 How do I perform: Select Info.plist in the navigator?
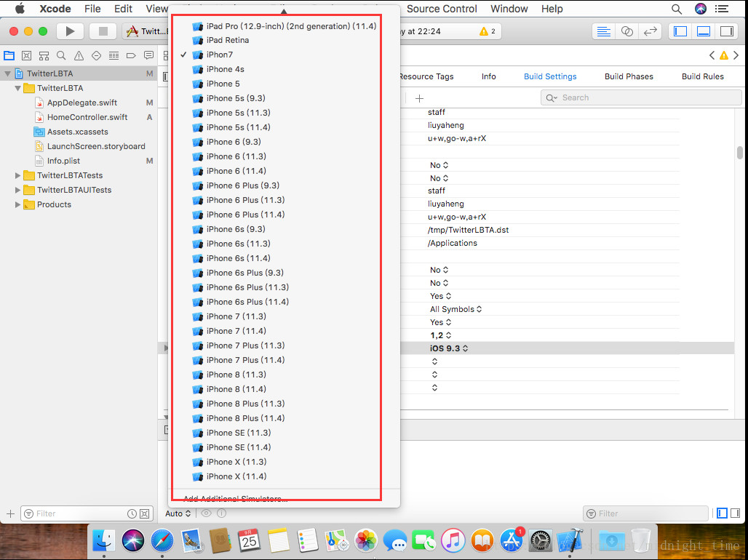[63, 161]
